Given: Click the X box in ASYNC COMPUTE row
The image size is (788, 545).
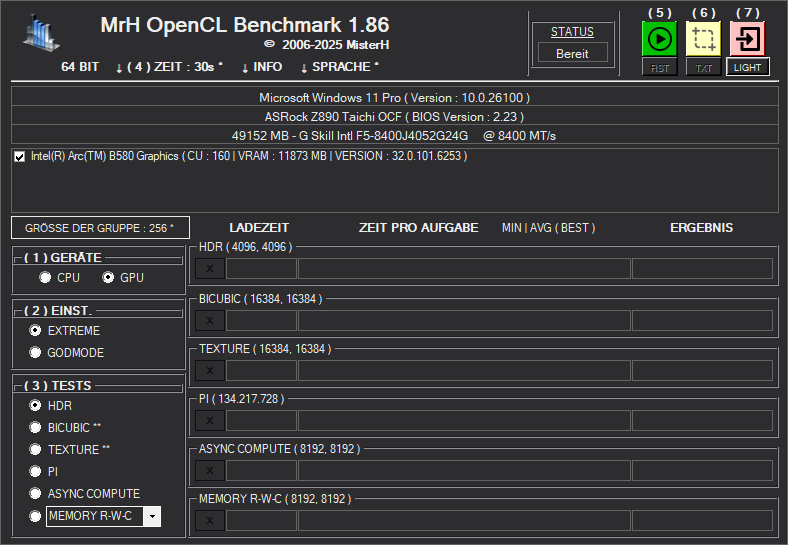Looking at the screenshot, I should [210, 471].
